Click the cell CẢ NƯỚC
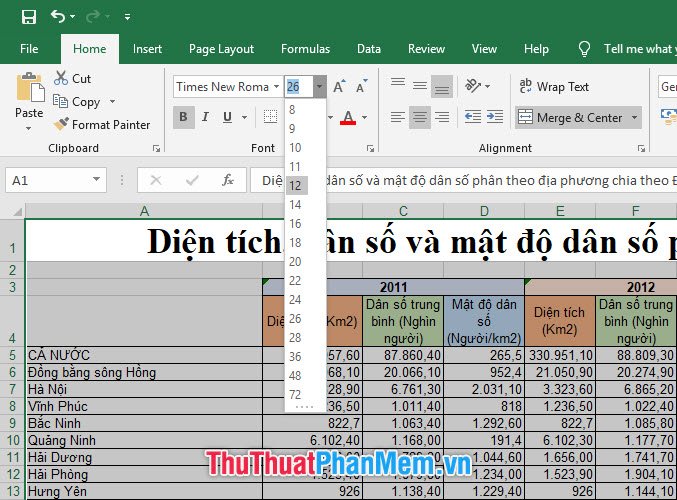This screenshot has height=500, width=677. click(x=144, y=355)
